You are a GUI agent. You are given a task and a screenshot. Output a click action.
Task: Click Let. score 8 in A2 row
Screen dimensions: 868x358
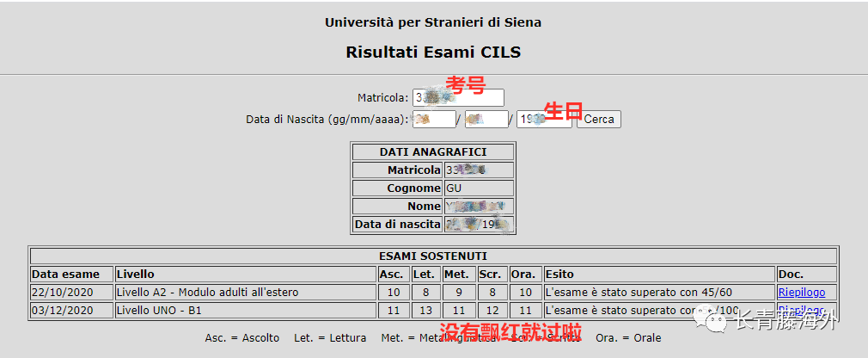426,292
